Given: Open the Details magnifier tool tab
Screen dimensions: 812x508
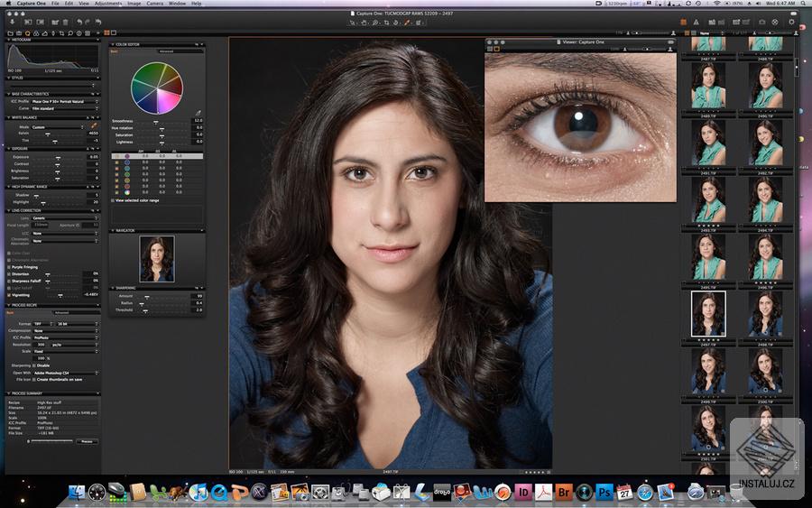Looking at the screenshot, I should pos(70,33).
